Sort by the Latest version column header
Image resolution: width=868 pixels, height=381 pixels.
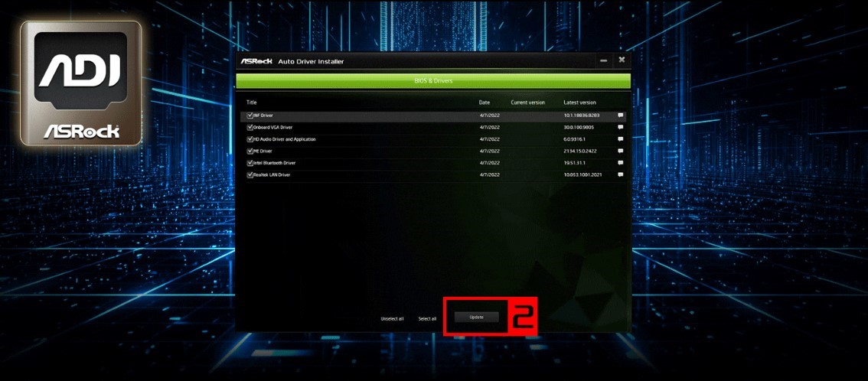[x=579, y=103]
